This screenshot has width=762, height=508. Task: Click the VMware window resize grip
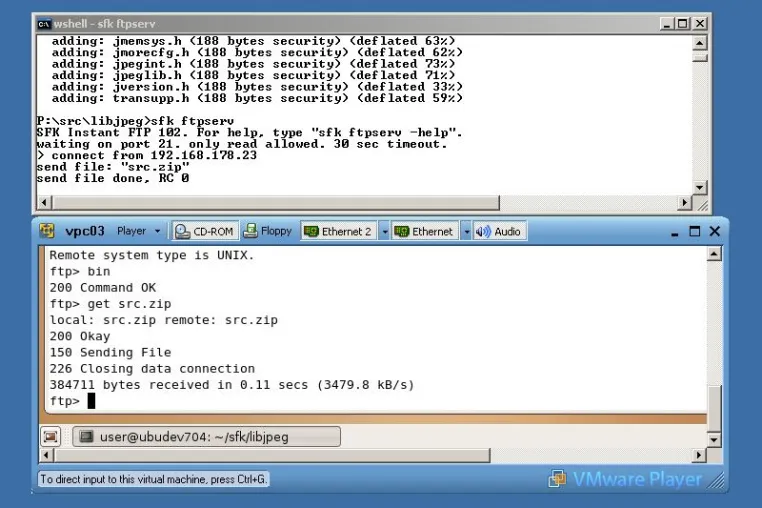715,481
